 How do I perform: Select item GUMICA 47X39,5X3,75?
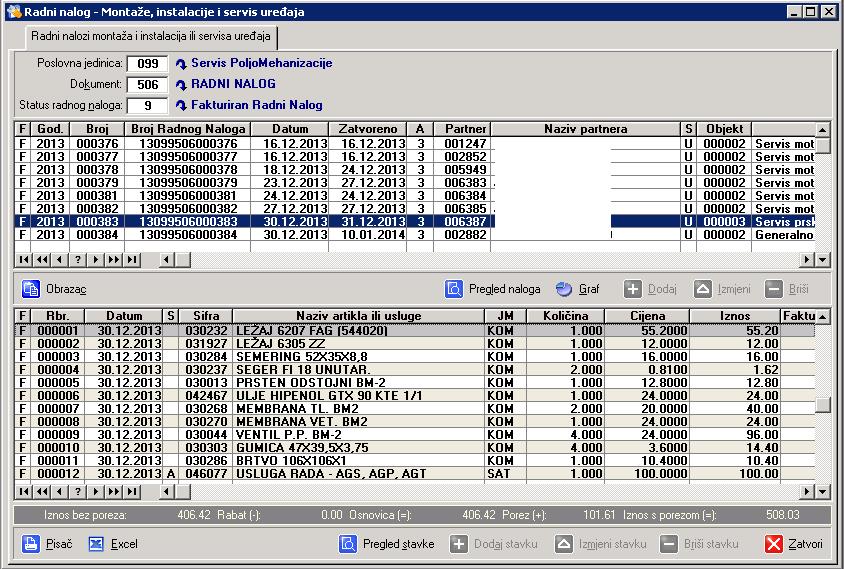click(415, 447)
